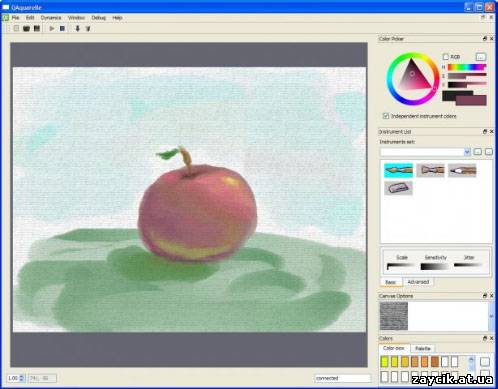Enable the RGB checkbox

click(446, 57)
